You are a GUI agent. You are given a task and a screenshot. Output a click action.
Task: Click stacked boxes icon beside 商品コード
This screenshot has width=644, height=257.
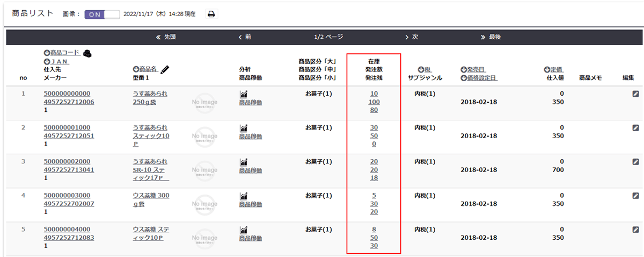[87, 53]
